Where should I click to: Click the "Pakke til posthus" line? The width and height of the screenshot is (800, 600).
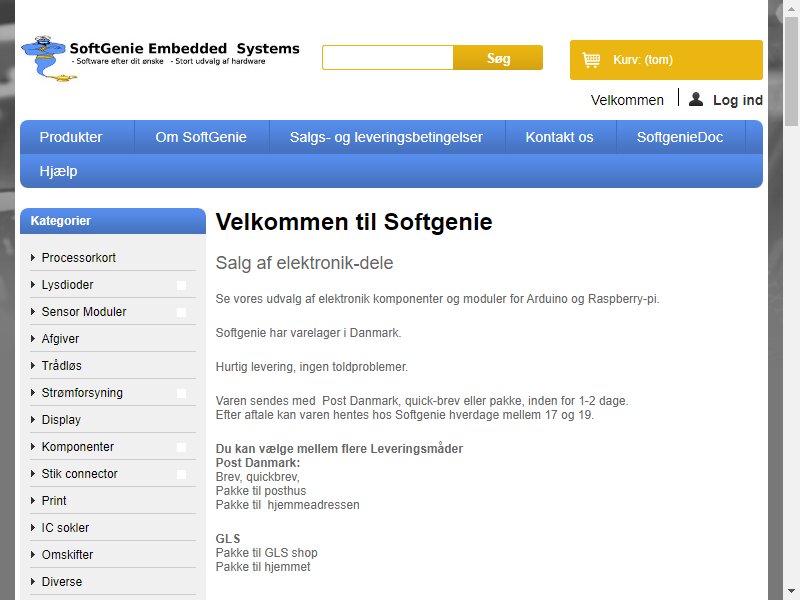pyautogui.click(x=261, y=491)
